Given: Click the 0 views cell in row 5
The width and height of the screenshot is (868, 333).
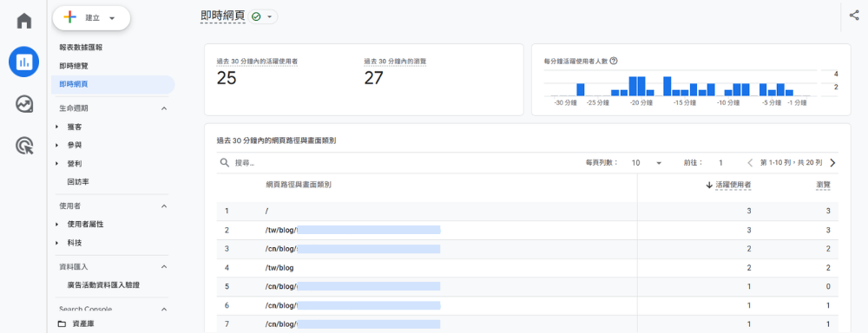Looking at the screenshot, I should pyautogui.click(x=828, y=286).
